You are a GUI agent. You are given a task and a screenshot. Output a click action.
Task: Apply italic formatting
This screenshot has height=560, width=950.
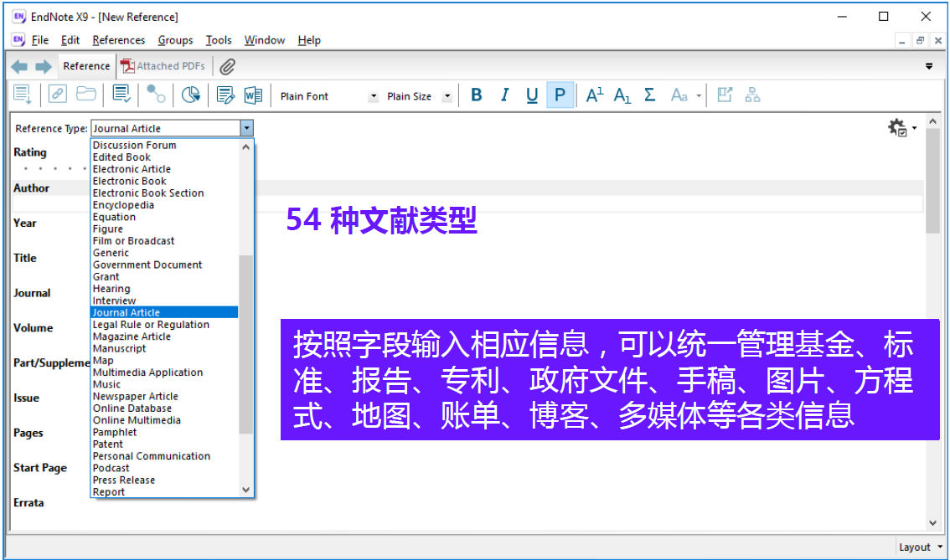(504, 95)
